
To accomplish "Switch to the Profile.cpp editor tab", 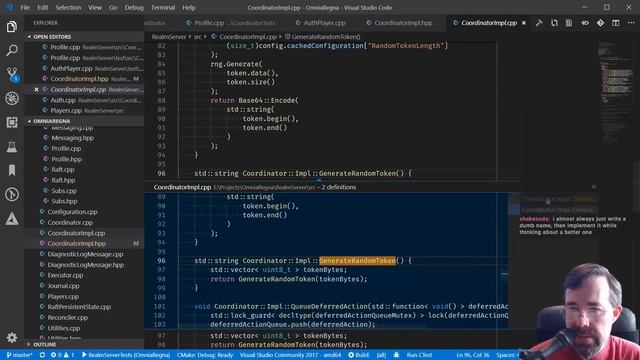I will click(x=231, y=23).
